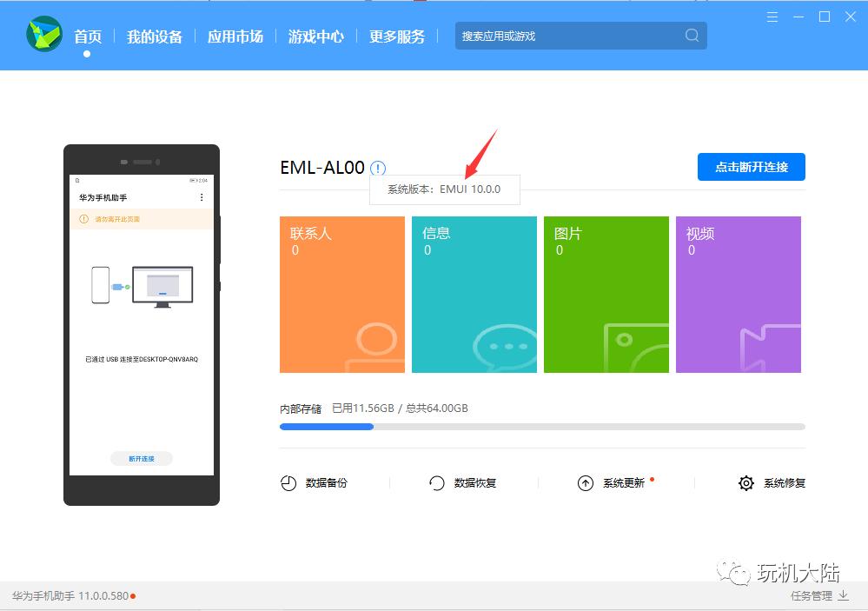The image size is (868, 611).
Task: Open the three-dot menu in the phone mirror
Action: point(202,196)
